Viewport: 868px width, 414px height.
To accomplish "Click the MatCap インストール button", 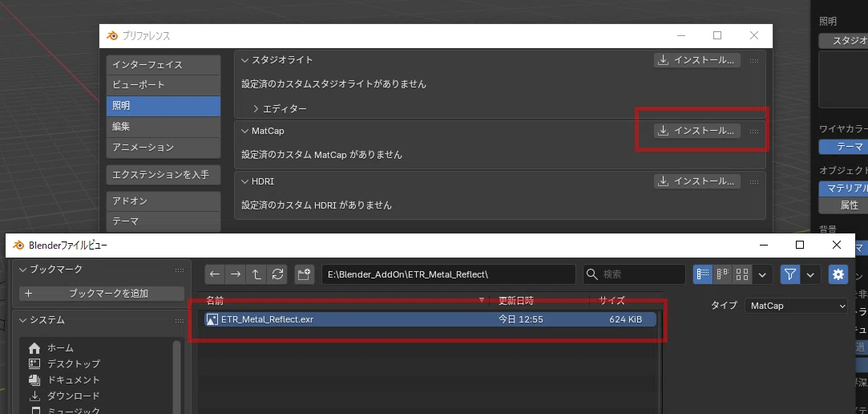I will (x=697, y=131).
